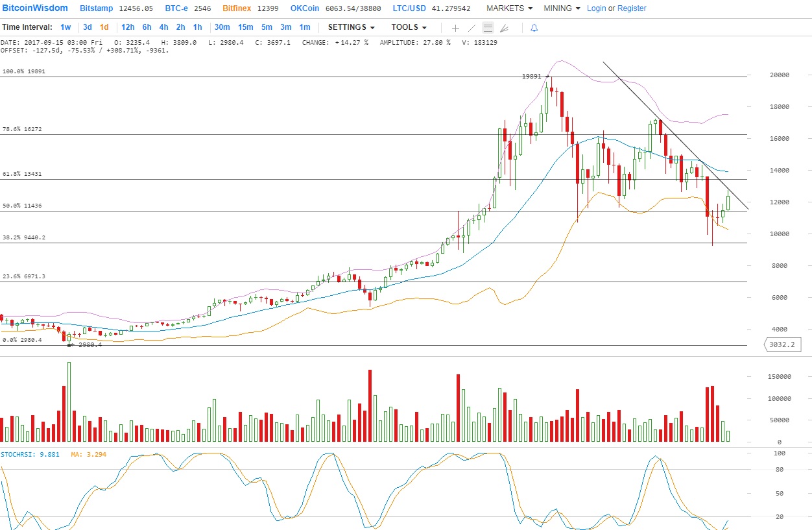Viewport: 812px width, 530px height.
Task: Toggle the 1d time interval
Action: tap(104, 27)
